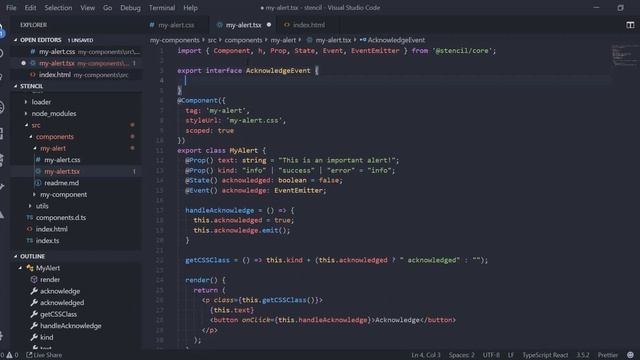Click the Live Share icon in the status bar
The image size is (640, 360).
point(29,355)
